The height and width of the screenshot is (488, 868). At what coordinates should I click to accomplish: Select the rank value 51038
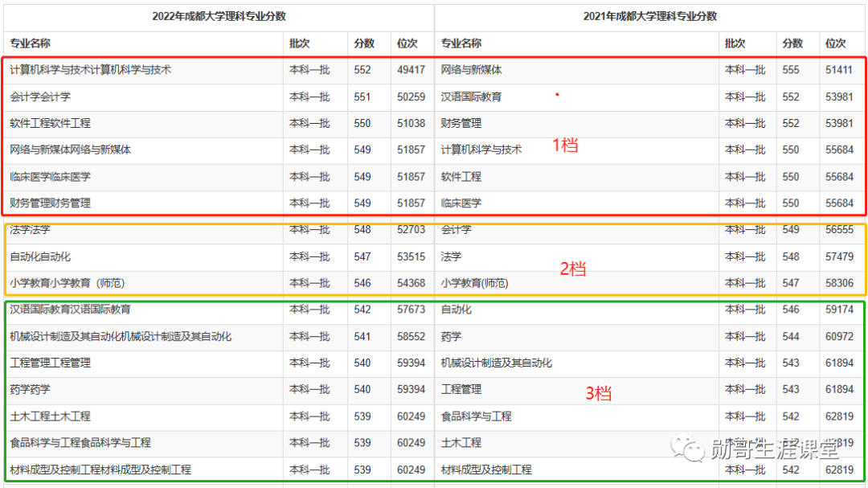tap(411, 123)
